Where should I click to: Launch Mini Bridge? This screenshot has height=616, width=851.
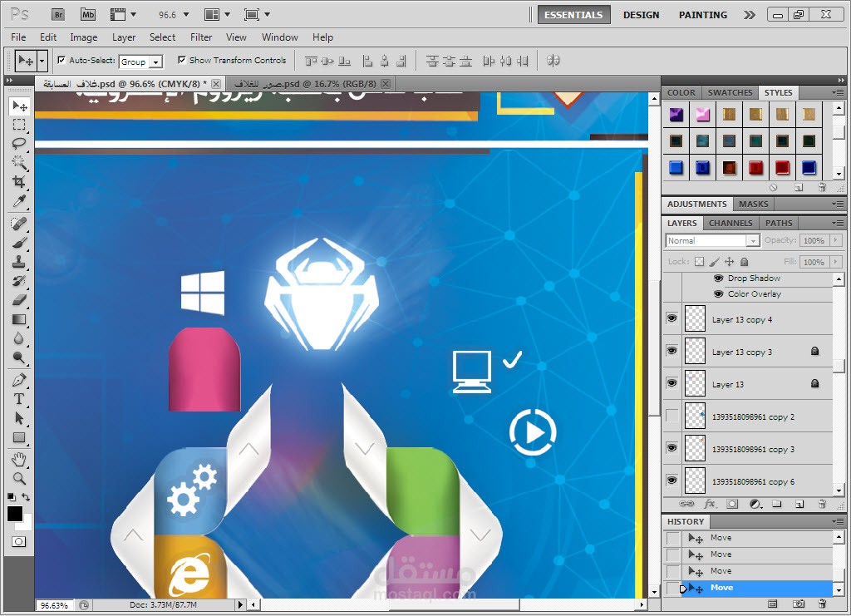pos(88,15)
